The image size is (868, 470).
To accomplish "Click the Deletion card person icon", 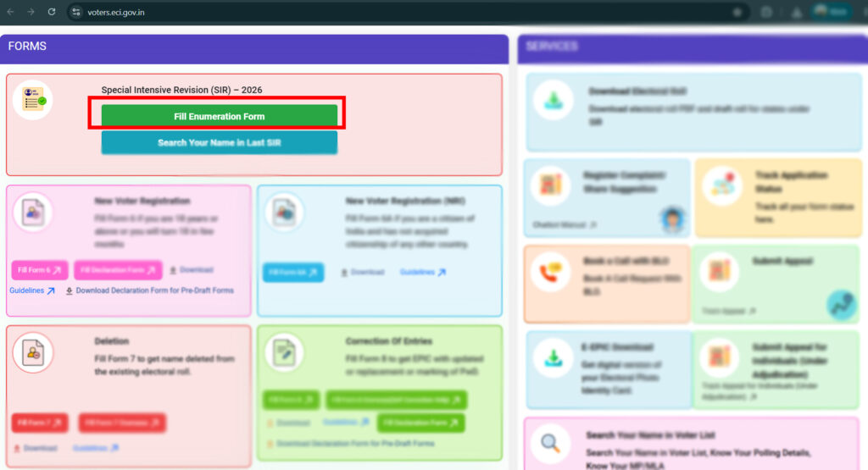I will pyautogui.click(x=33, y=352).
